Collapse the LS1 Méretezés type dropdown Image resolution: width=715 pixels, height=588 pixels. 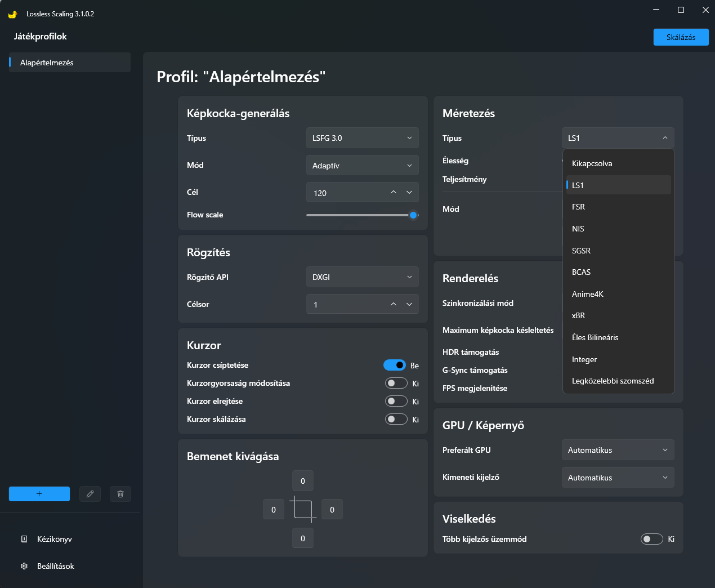(618, 138)
